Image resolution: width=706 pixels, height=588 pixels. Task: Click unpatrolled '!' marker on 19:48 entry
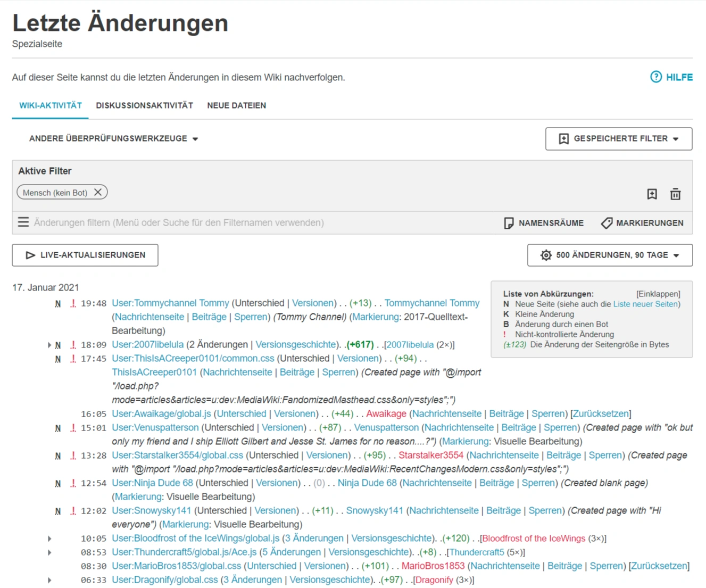pyautogui.click(x=73, y=303)
